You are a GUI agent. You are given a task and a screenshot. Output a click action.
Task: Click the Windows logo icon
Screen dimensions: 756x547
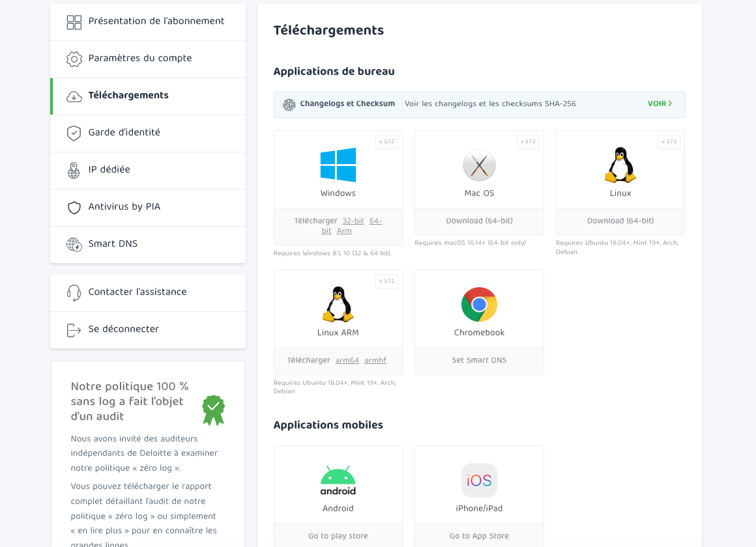pos(338,165)
